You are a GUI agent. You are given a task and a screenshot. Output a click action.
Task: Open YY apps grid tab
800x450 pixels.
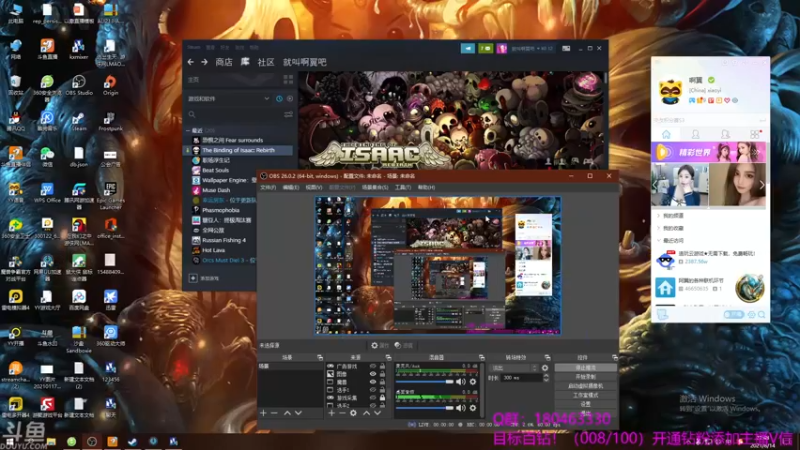click(x=755, y=134)
